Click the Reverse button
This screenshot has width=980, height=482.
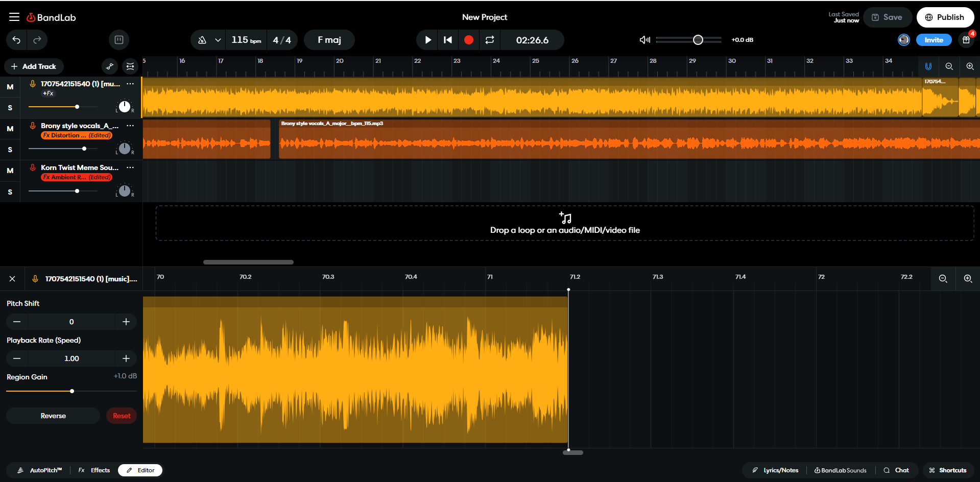[53, 416]
